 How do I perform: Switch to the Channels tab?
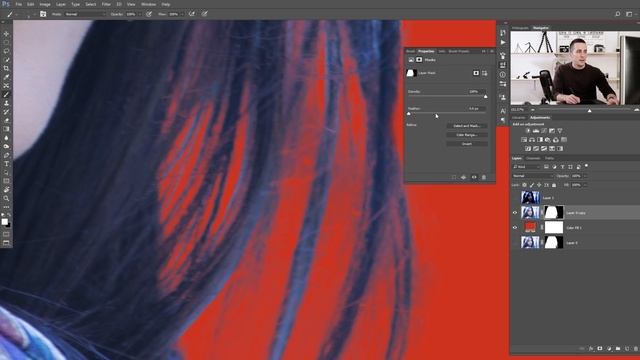tap(533, 158)
